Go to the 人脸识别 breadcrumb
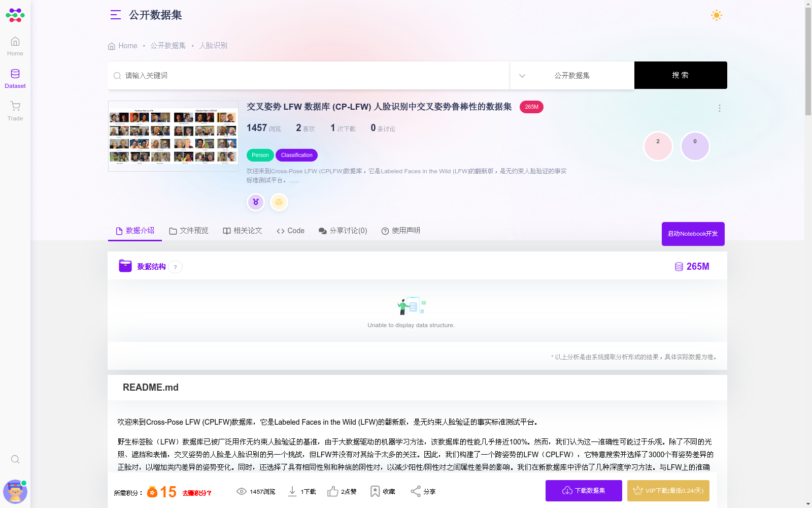 pos(213,46)
